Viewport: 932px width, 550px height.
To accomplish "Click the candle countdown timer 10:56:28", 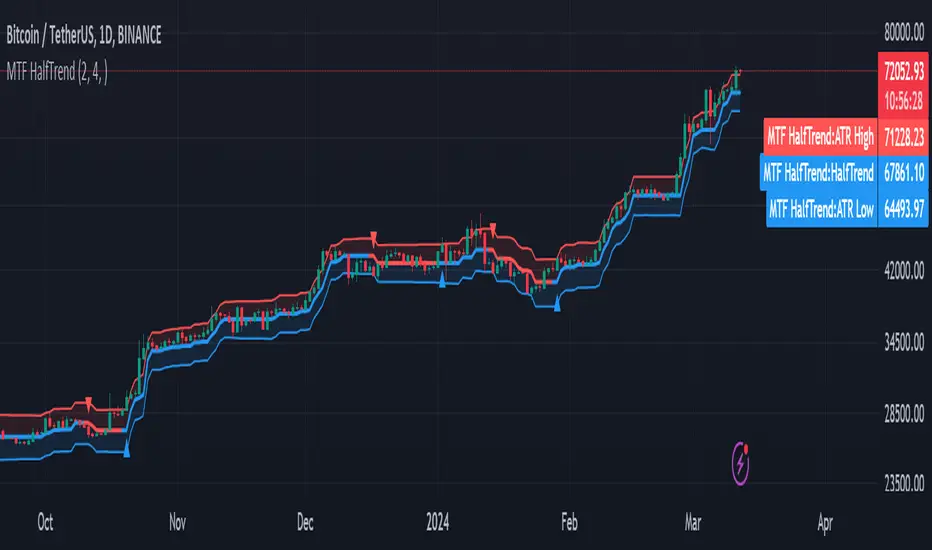I will pyautogui.click(x=903, y=100).
